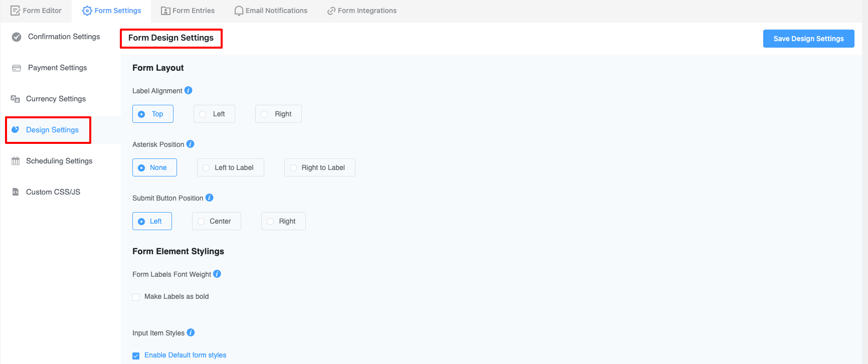
Task: Select Top label alignment
Action: point(153,114)
